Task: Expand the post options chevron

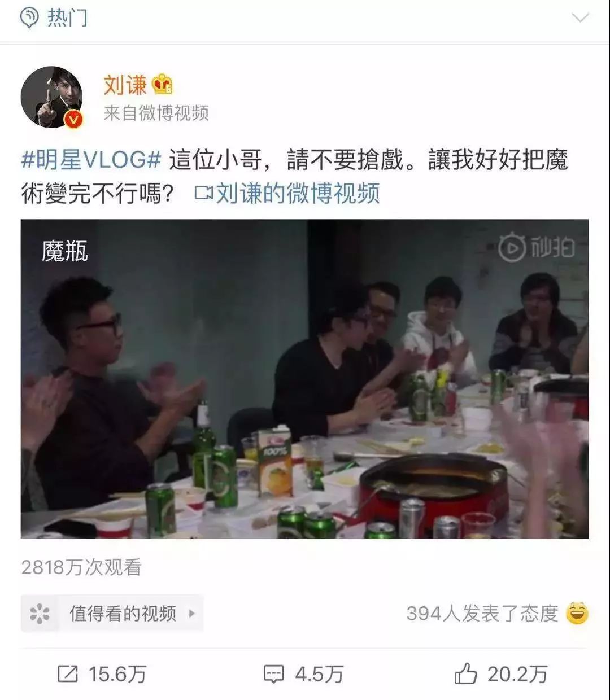Action: pos(580,18)
